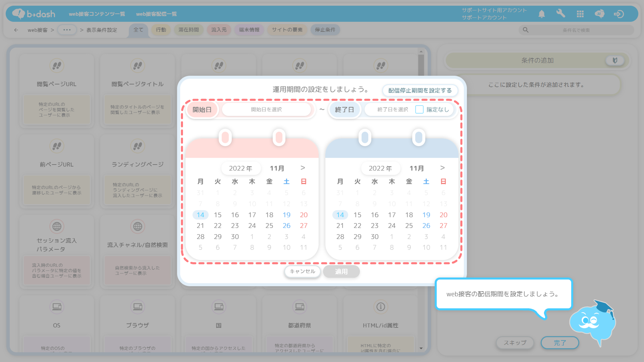The width and height of the screenshot is (644, 362).
Task: Open the 2022年 year selector in start calendar
Action: 241,168
